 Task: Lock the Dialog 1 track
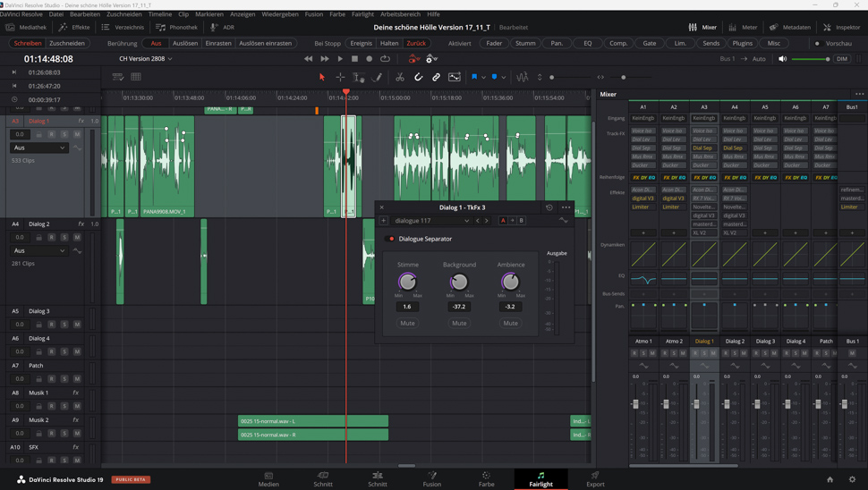[38, 134]
